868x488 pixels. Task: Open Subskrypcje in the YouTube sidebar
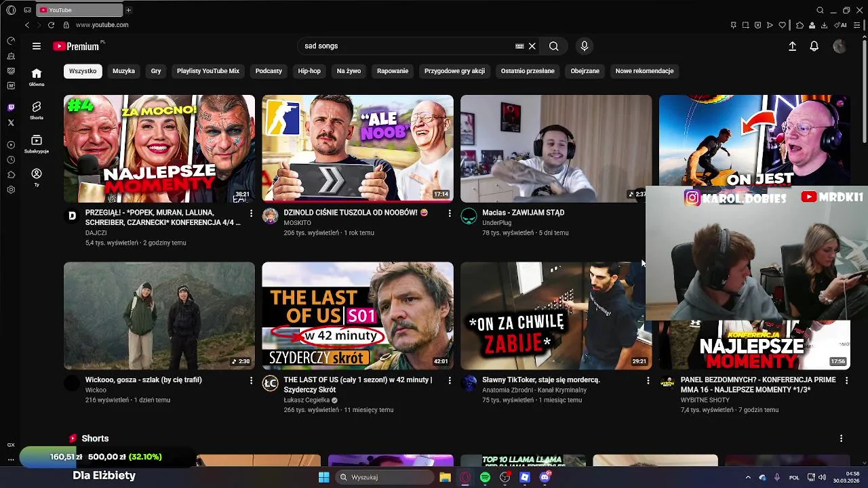click(37, 144)
